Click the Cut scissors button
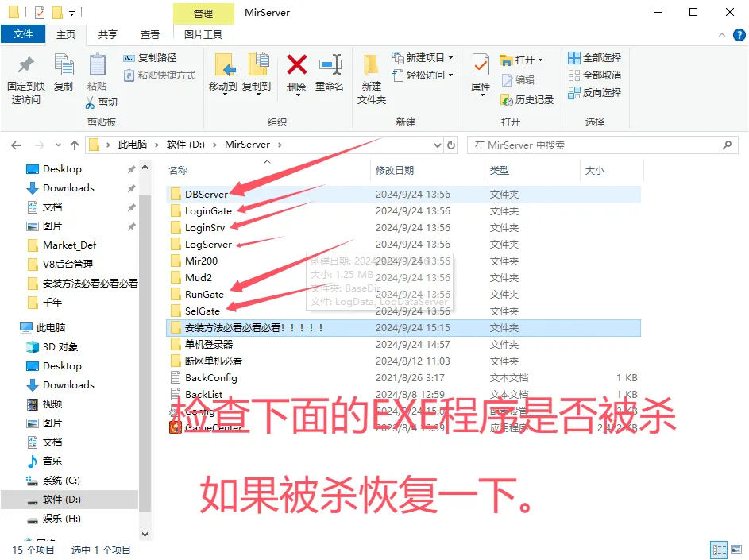Viewport: 749px width, 560px height. [101, 102]
